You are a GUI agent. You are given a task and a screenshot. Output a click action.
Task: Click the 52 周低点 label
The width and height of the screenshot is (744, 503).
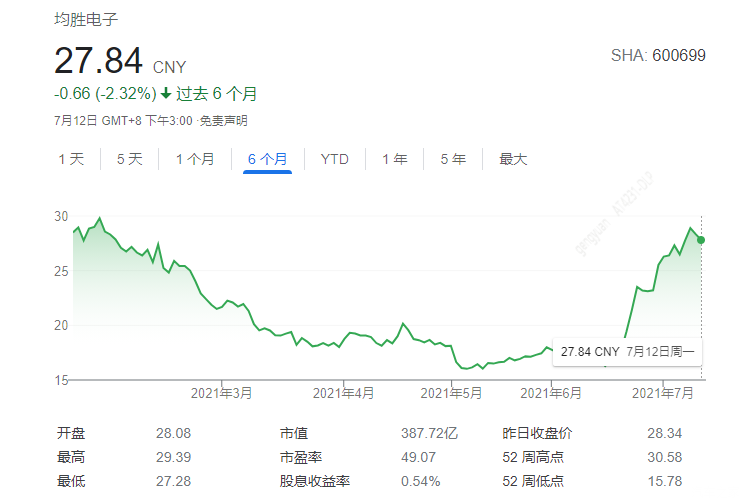pos(533,481)
